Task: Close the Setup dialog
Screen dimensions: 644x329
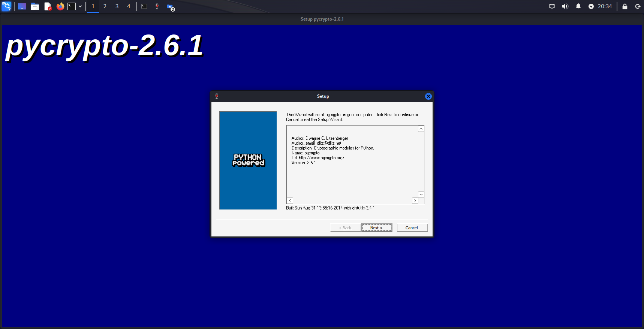Action: [x=428, y=96]
